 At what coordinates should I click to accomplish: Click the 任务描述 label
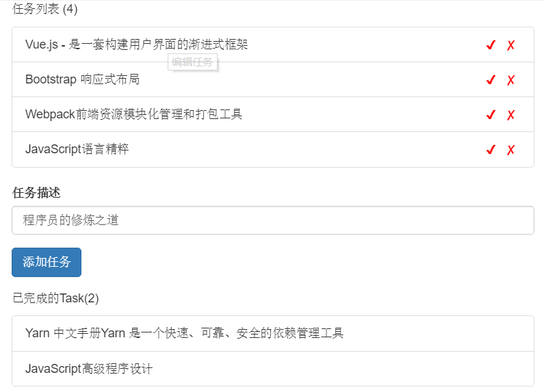tap(36, 193)
